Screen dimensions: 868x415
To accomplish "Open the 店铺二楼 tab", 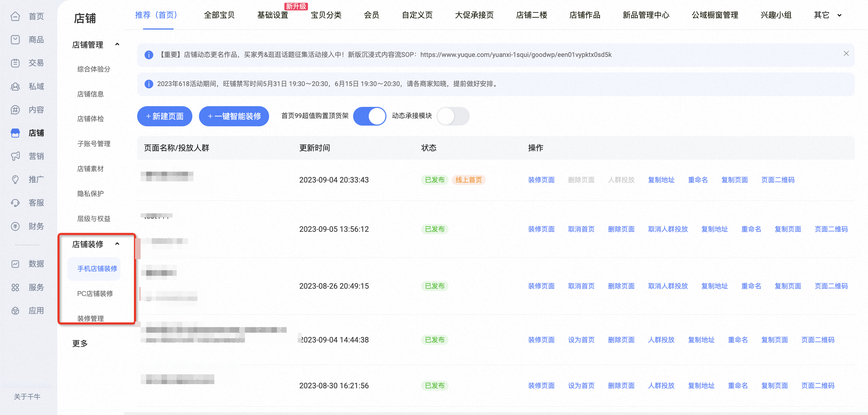I will [x=532, y=15].
